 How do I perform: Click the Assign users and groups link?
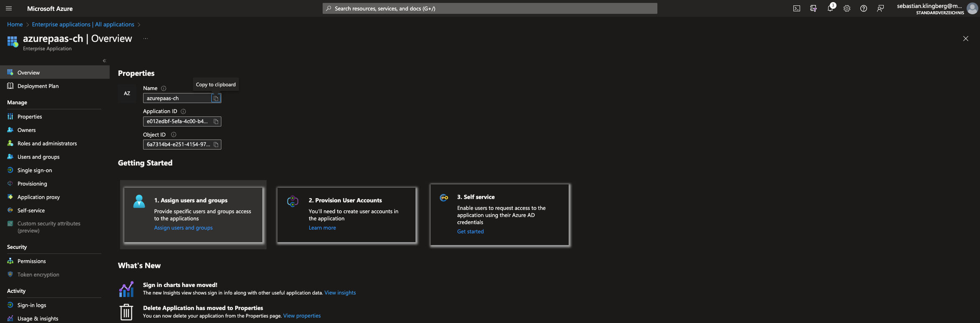click(x=183, y=228)
